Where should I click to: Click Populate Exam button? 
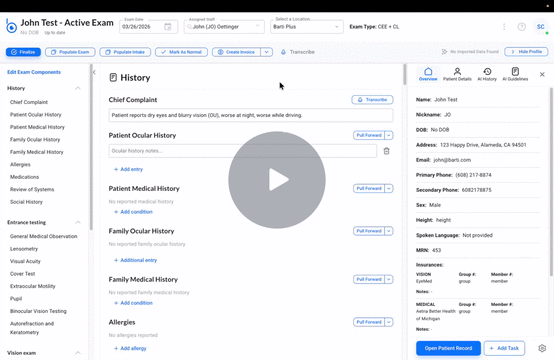click(70, 52)
